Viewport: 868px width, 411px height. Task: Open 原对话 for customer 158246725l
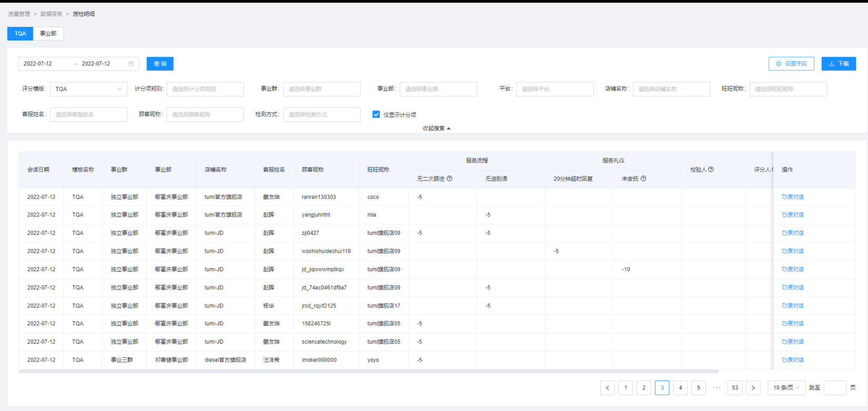793,324
